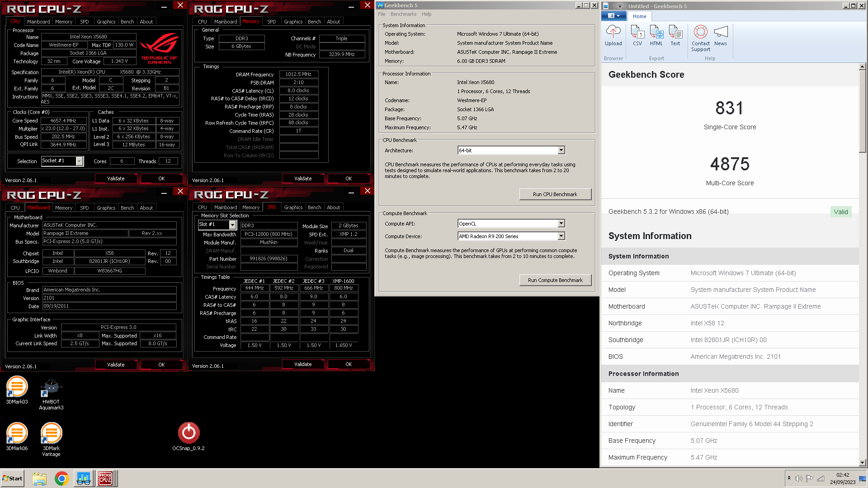This screenshot has width=868, height=488.
Task: Open the File menu in Geekbench 5
Action: coord(382,14)
